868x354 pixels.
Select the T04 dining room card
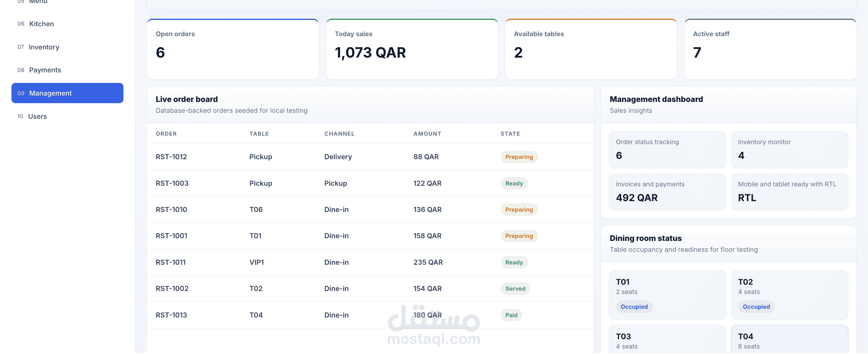(789, 339)
